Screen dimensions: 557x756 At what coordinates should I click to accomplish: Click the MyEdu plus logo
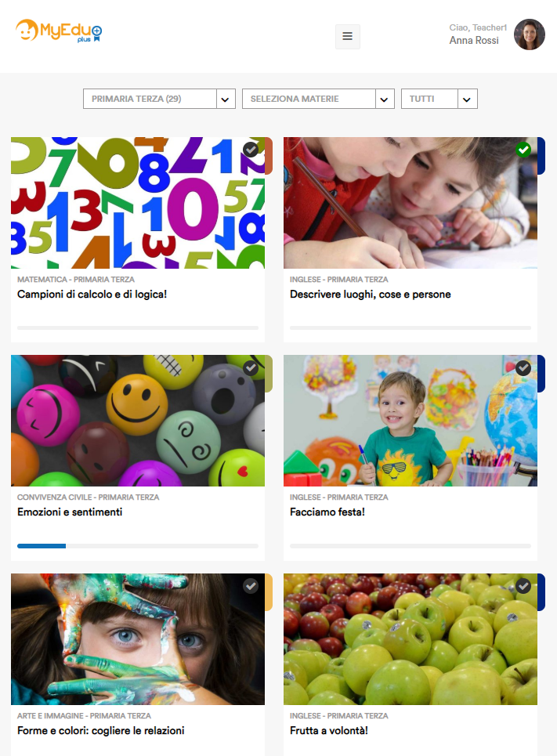point(59,31)
